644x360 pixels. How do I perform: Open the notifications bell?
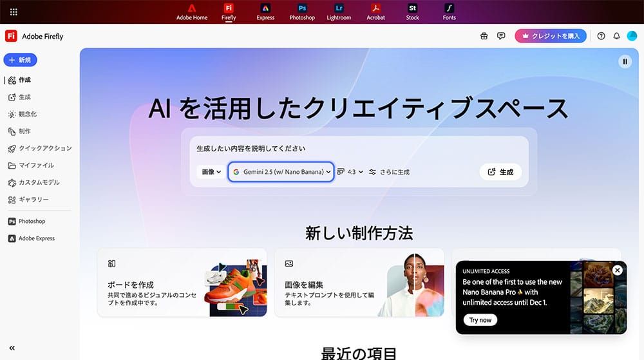tap(616, 36)
